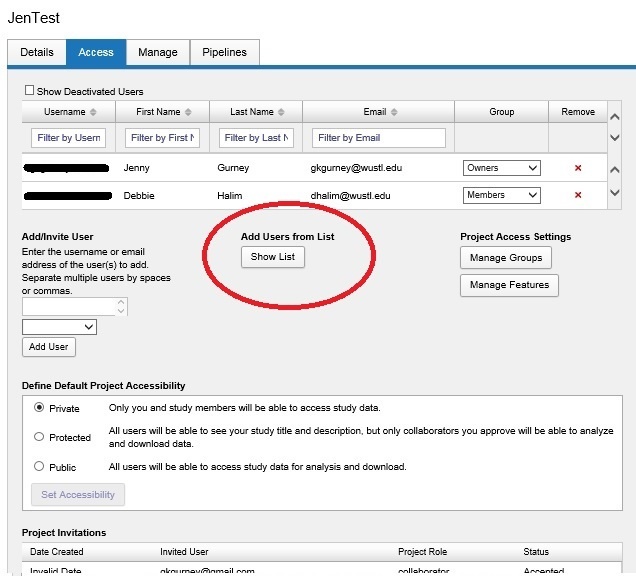Open Debbie's Members group dropdown
This screenshot has width=636, height=576.
coord(501,195)
